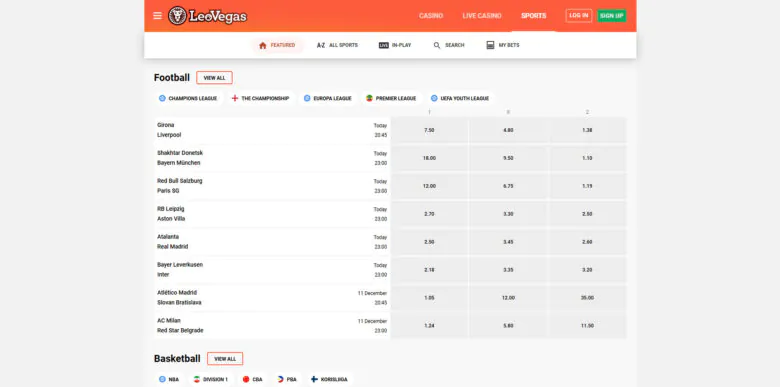Open the Search menu item
This screenshot has width=780, height=387.
(x=449, y=45)
